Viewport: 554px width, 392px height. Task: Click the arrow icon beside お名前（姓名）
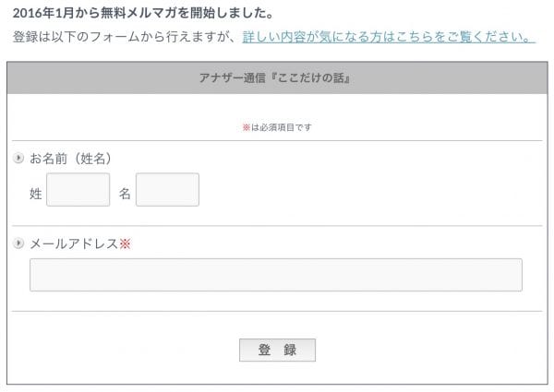click(x=18, y=158)
